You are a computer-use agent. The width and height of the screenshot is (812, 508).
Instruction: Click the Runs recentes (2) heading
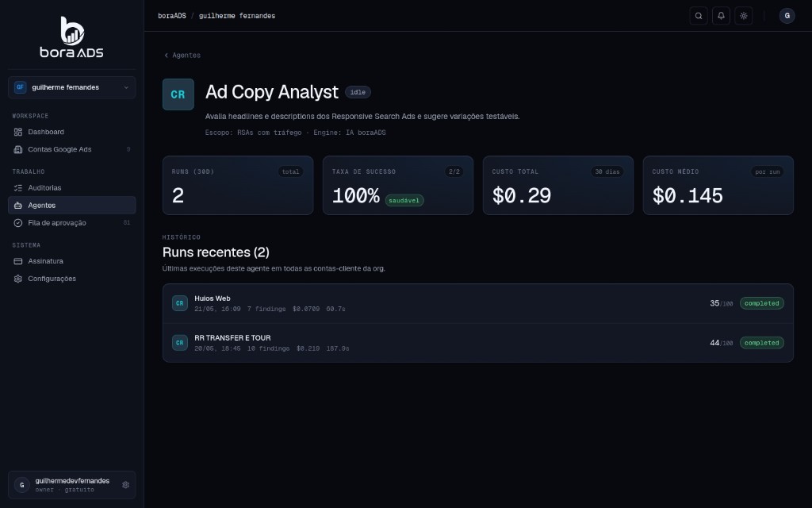(x=216, y=252)
